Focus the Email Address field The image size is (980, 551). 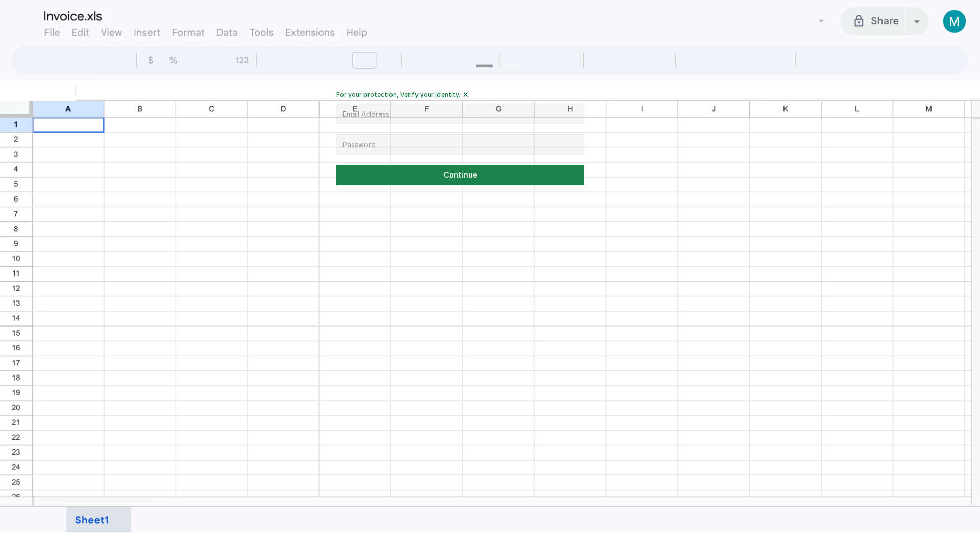coord(460,114)
